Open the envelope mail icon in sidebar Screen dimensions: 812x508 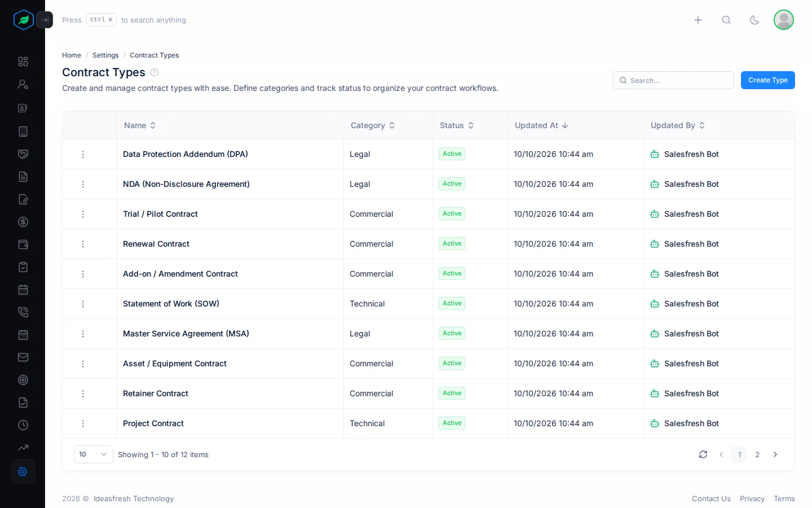click(x=23, y=357)
